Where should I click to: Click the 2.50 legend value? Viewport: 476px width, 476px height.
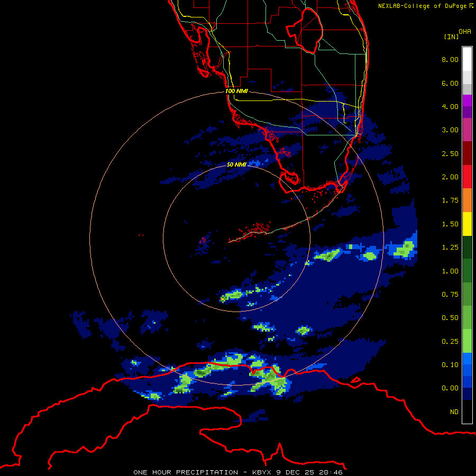pyautogui.click(x=450, y=153)
